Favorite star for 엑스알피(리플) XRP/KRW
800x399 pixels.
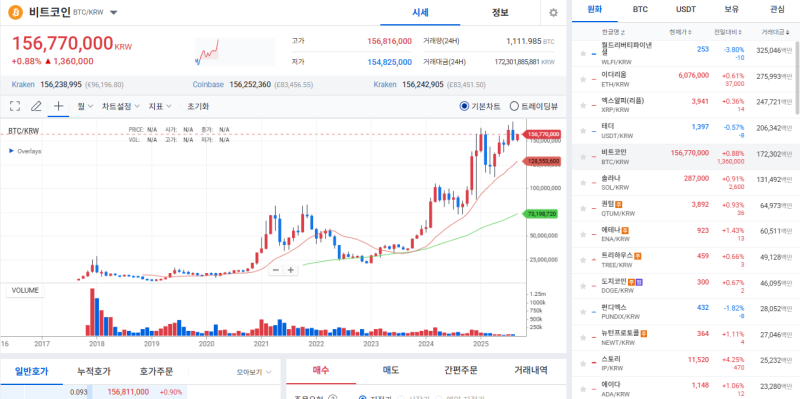(583, 106)
